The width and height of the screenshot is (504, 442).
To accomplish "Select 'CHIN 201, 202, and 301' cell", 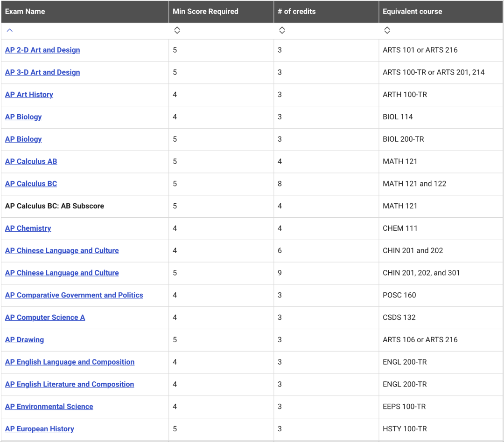I will (x=441, y=273).
